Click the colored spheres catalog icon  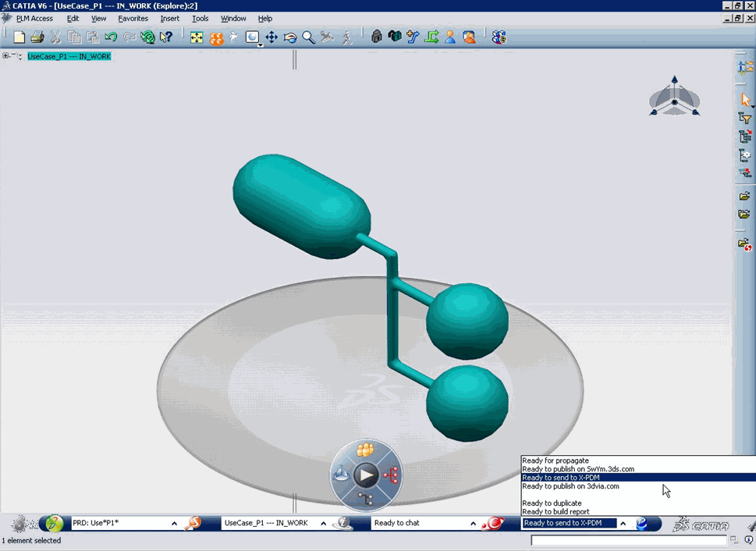click(499, 37)
